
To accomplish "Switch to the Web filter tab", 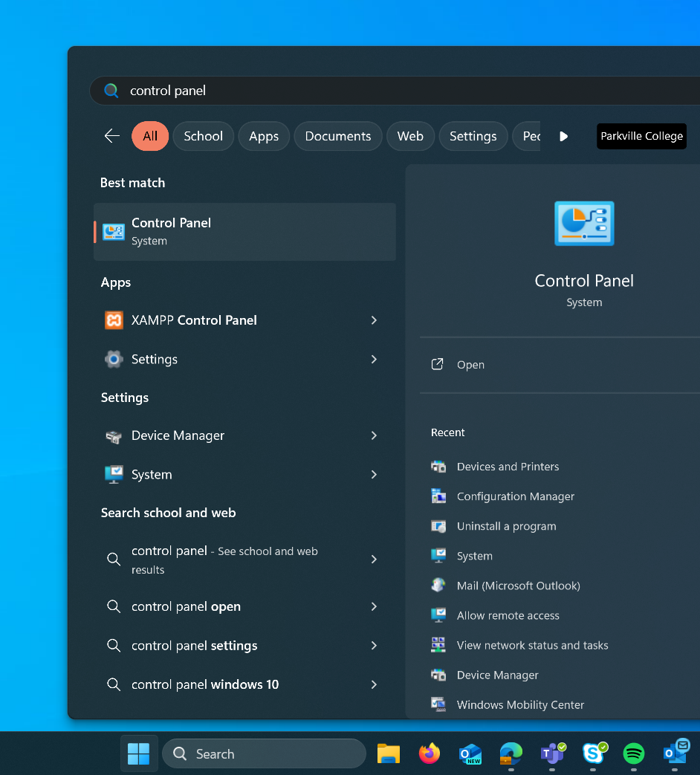I will pos(410,136).
